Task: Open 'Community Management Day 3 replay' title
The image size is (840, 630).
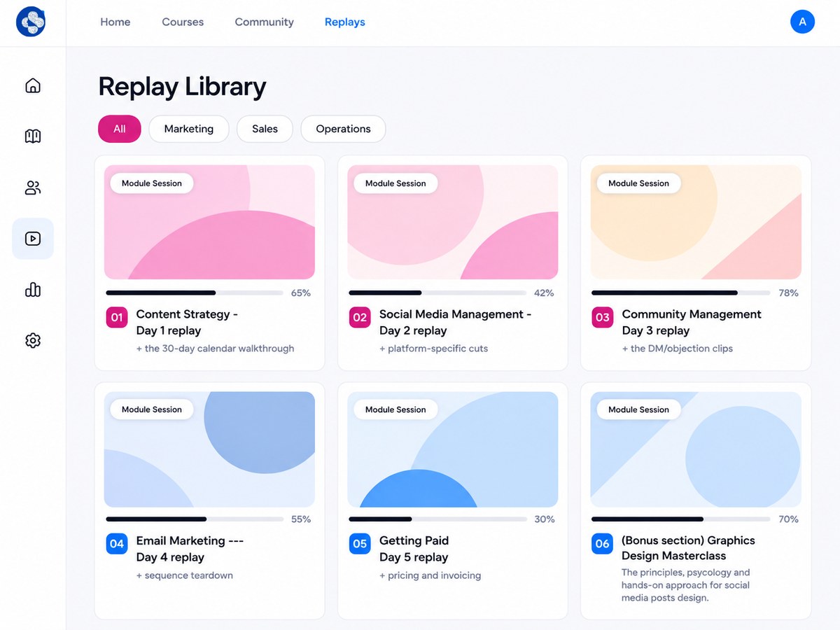Action: tap(692, 322)
